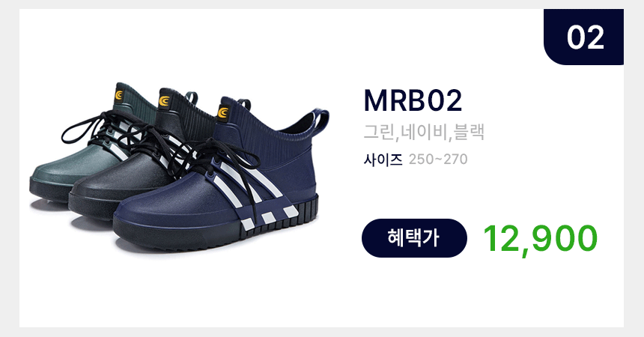Click the 혜택가 pill button

414,238
